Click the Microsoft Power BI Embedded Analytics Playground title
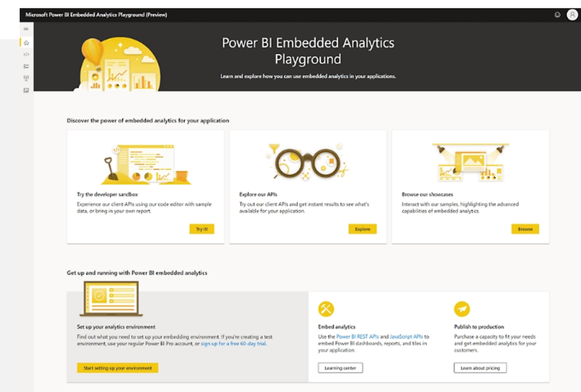This screenshot has height=392, width=581. pos(96,15)
